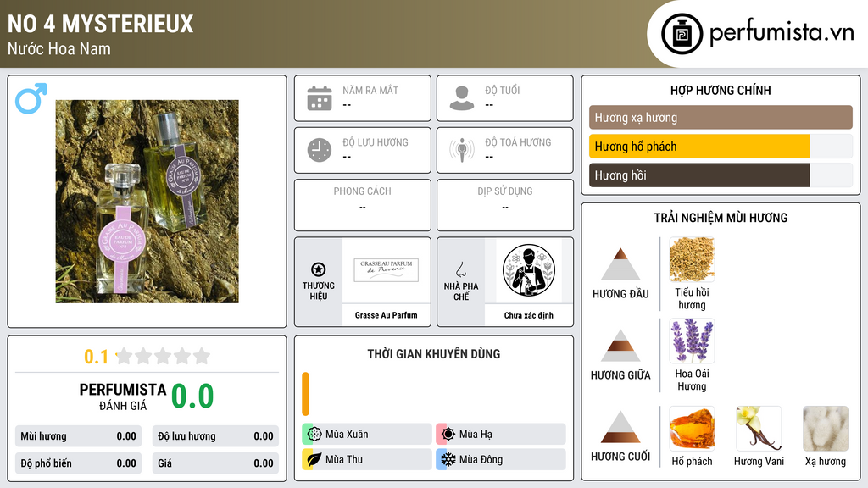The image size is (868, 488).
Task: Click the Mùa Thu leaf icon
Action: point(314,459)
